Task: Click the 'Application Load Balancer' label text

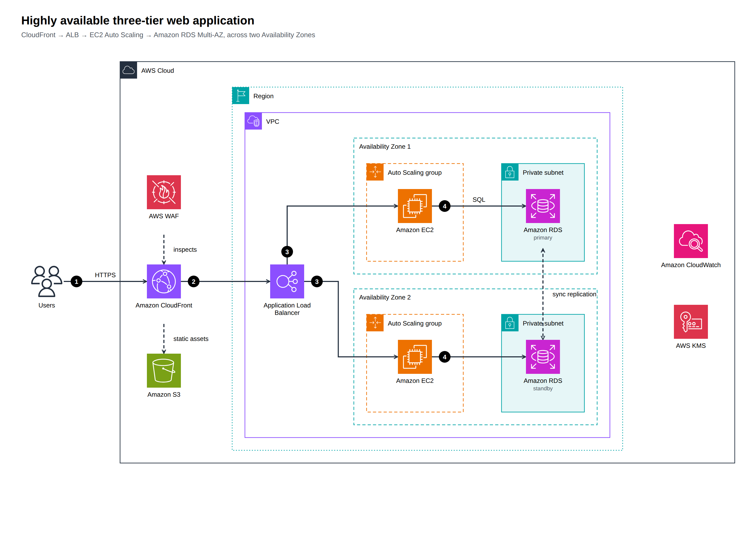Action: 287,309
